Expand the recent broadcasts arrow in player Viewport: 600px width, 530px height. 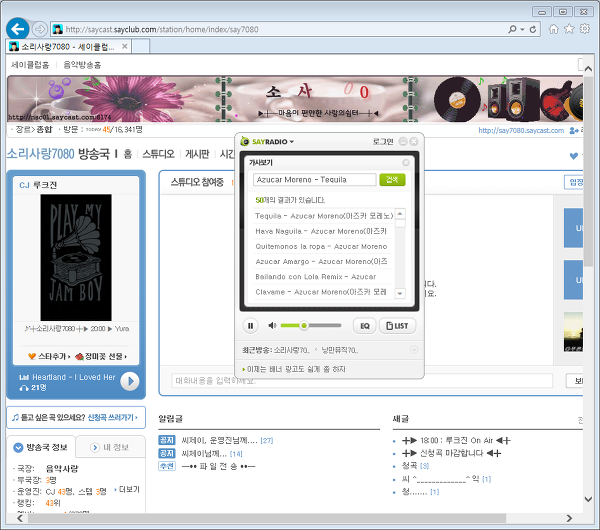coord(414,350)
